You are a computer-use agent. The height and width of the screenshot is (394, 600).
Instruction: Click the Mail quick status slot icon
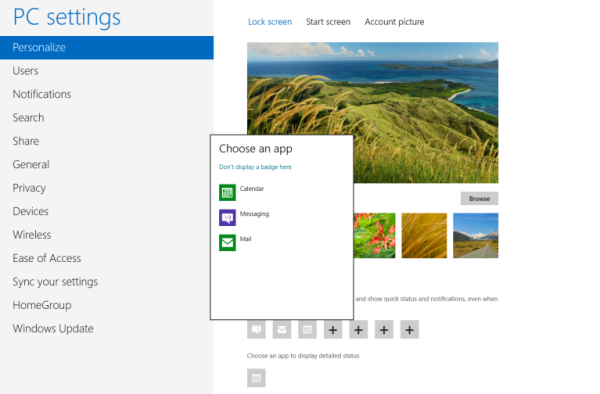[282, 329]
